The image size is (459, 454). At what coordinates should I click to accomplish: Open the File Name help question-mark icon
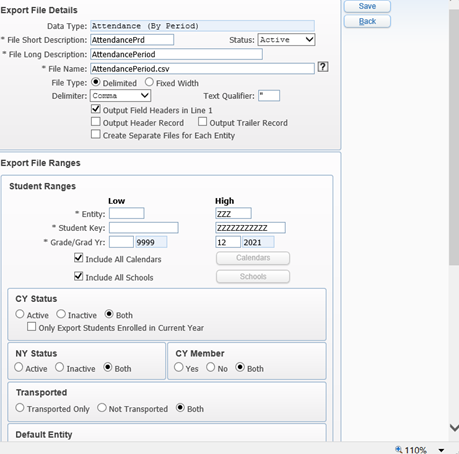pos(323,67)
